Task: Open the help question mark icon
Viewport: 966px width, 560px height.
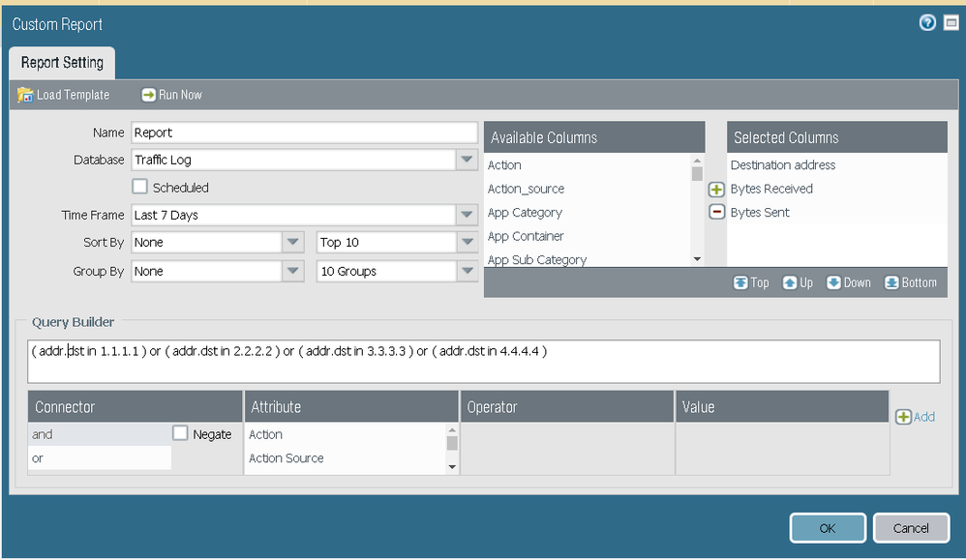Action: click(927, 23)
